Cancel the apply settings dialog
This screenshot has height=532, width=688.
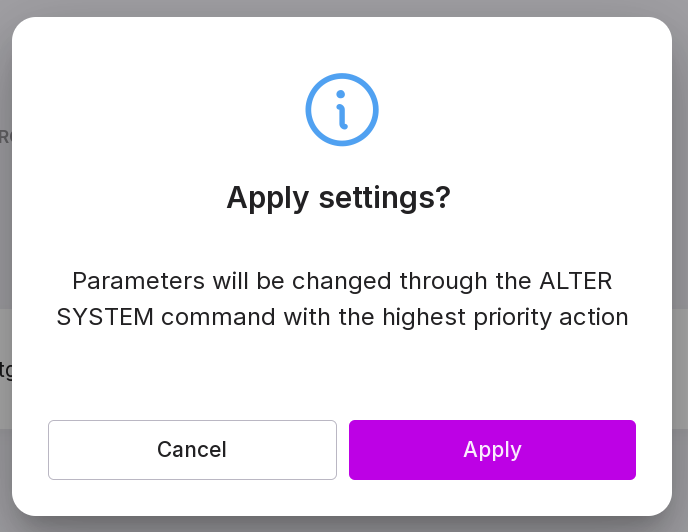point(192,450)
